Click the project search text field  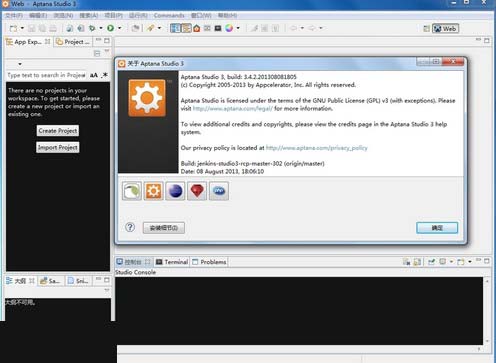[x=46, y=75]
